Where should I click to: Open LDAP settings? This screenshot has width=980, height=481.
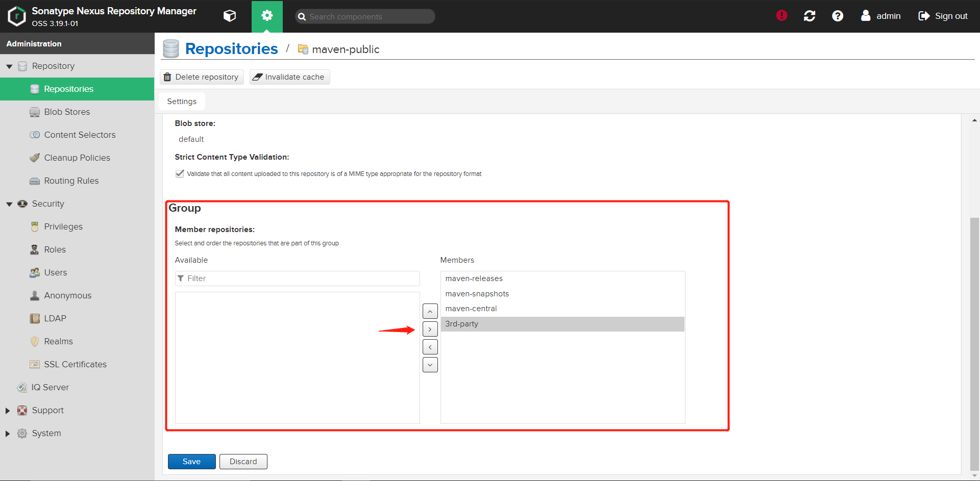click(77, 318)
